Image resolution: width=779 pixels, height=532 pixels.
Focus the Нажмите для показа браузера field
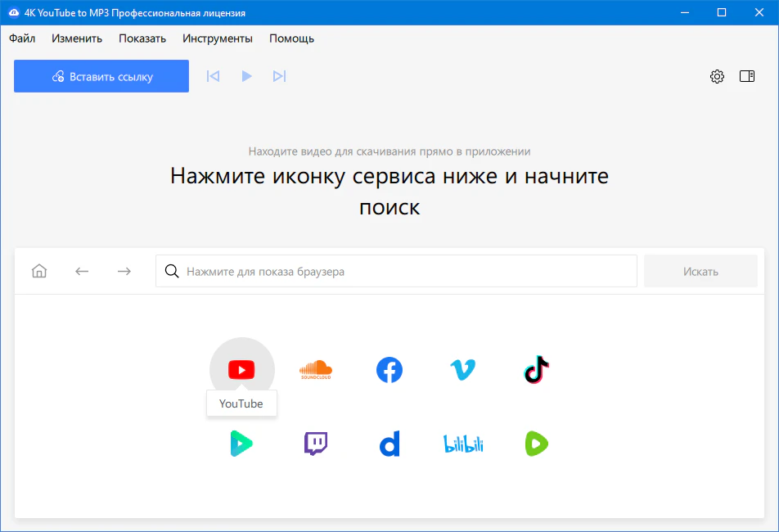point(396,271)
